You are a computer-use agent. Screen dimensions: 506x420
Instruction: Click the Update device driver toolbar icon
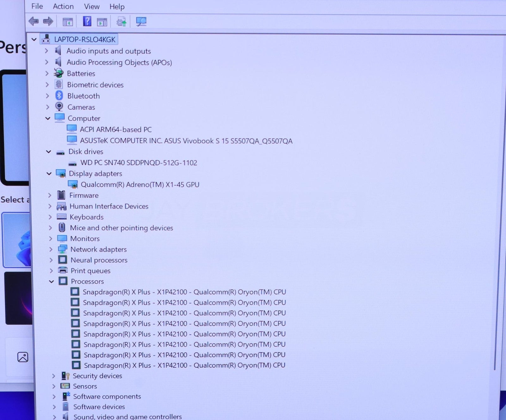(x=121, y=22)
